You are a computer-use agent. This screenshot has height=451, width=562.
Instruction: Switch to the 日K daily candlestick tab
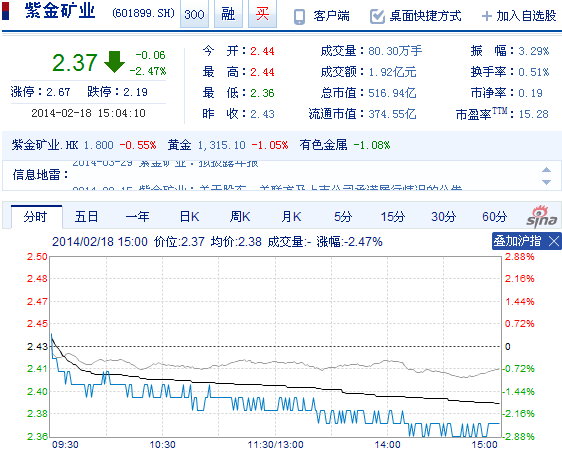click(x=189, y=217)
